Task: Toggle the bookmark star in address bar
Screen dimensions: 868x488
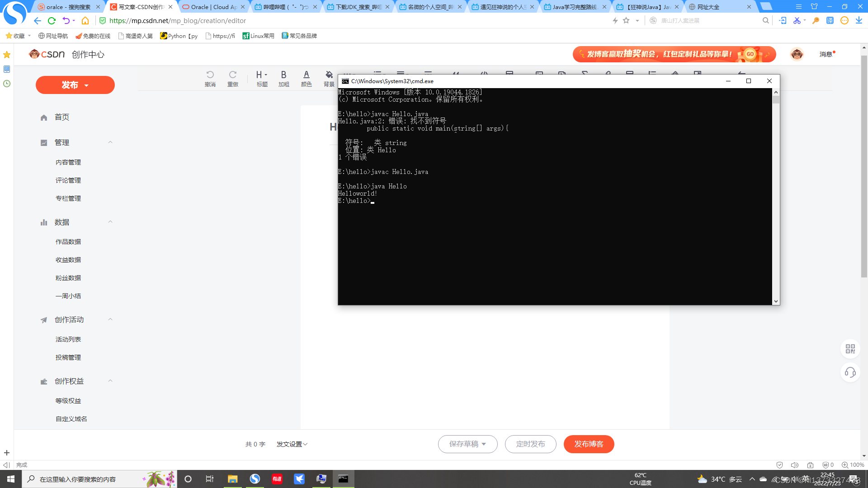Action: coord(627,20)
